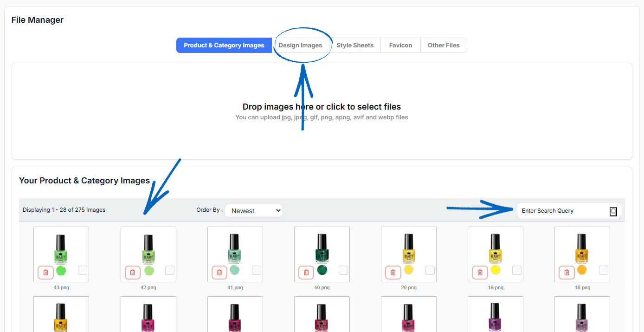Click the 40.png file name label
The image size is (644, 332).
(x=322, y=288)
